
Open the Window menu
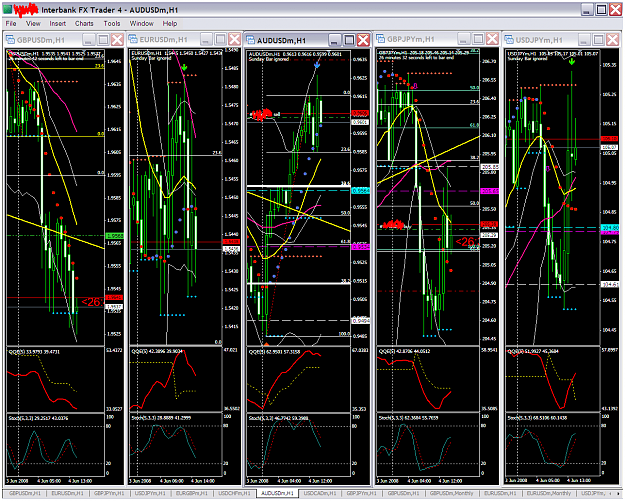pyautogui.click(x=142, y=24)
